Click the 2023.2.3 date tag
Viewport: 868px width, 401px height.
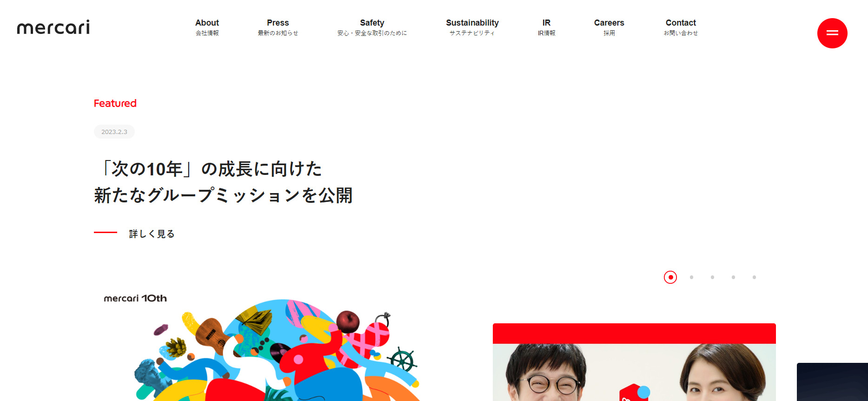[114, 132]
